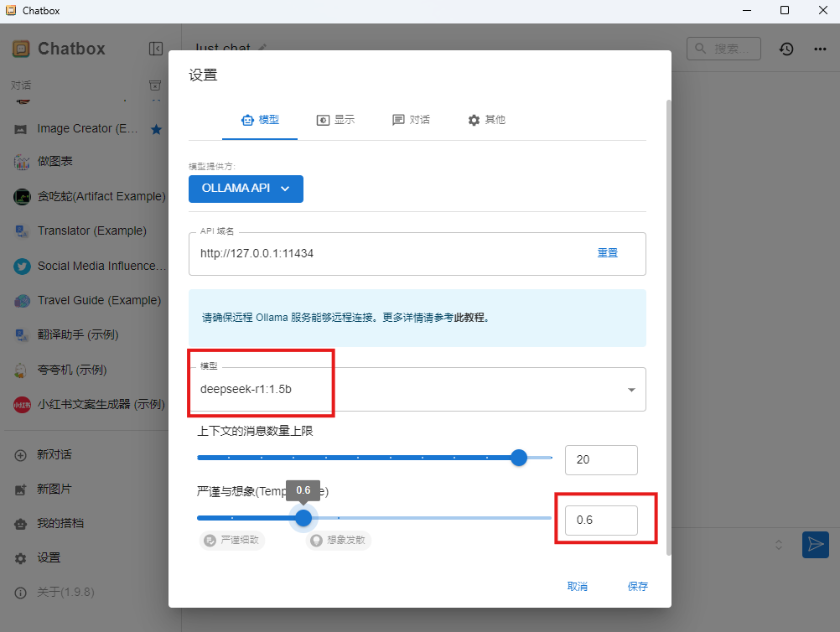Viewport: 840px width, 632px height.
Task: Open Image Creator conversation icon
Action: (x=20, y=129)
